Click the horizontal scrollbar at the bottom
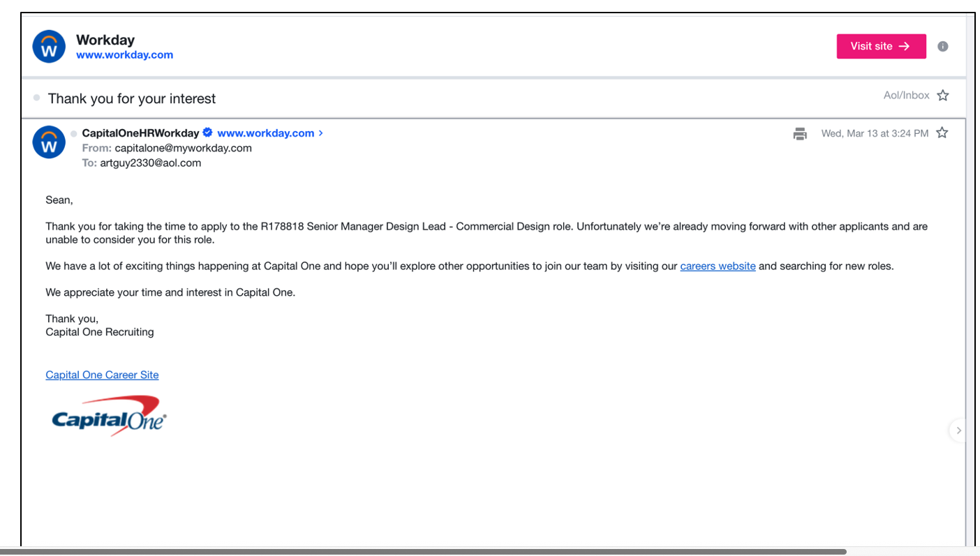This screenshot has width=980, height=556. pyautogui.click(x=423, y=552)
